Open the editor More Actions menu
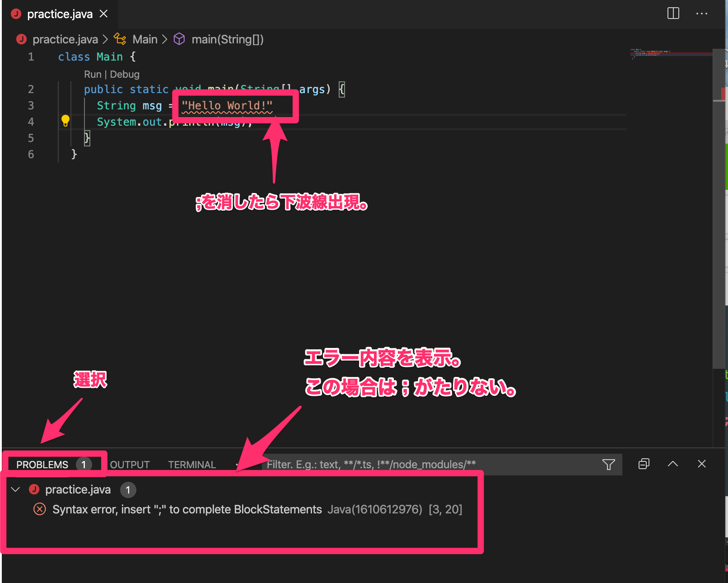Viewport: 728px width, 583px height. coord(701,14)
